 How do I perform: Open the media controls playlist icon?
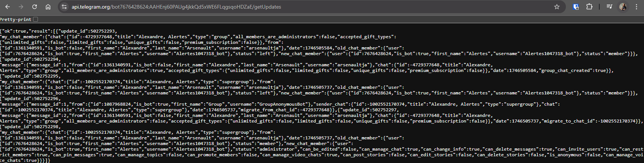[x=609, y=7]
